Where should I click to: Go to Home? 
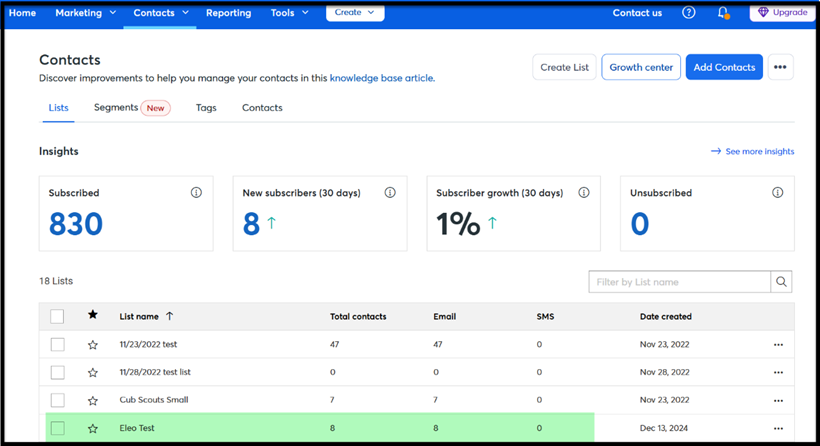tap(22, 13)
